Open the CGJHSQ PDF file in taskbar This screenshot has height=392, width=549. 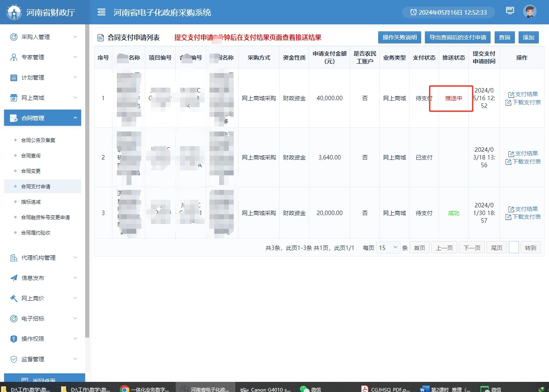[385, 389]
